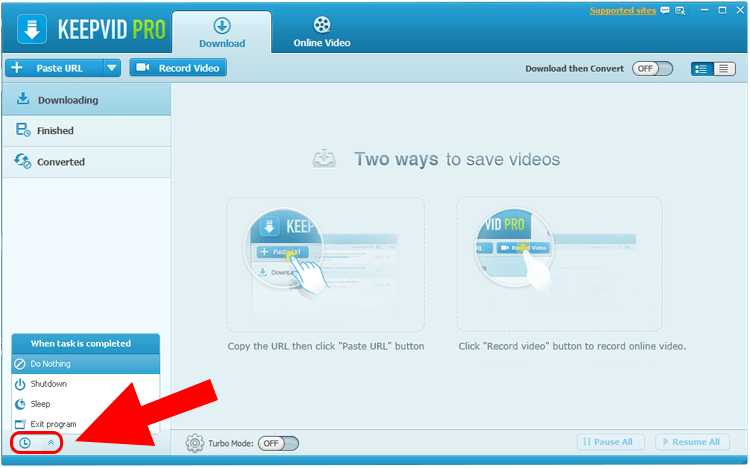This screenshot has width=750, height=468.
Task: Select the Downloading sidebar item
Action: tap(87, 100)
